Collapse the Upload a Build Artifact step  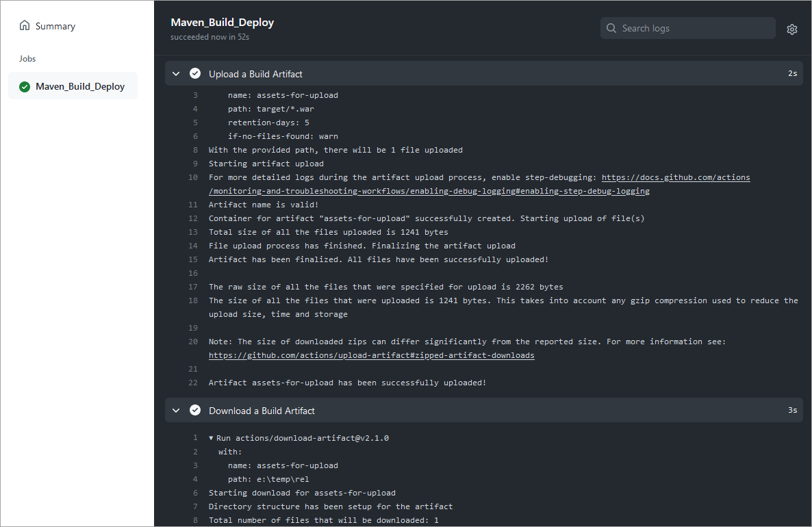(x=176, y=74)
